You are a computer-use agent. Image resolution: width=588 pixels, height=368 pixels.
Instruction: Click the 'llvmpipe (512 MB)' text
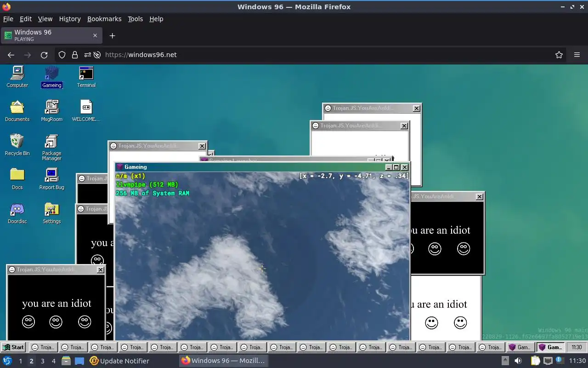[x=147, y=184]
